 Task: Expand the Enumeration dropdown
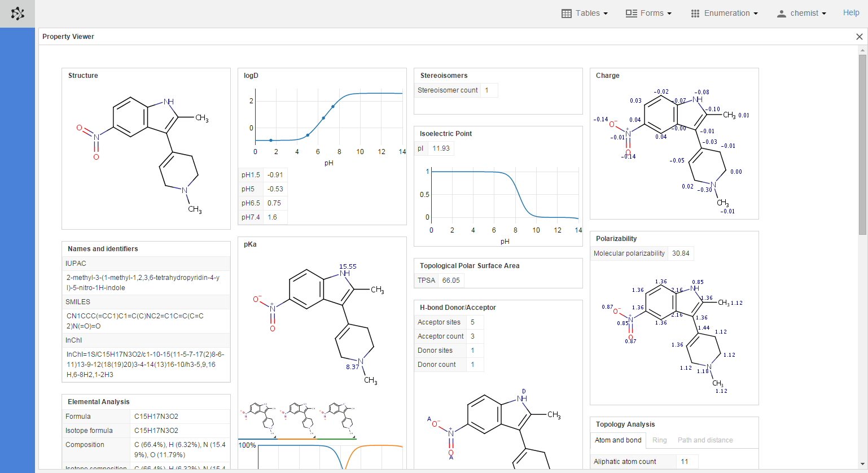click(x=724, y=14)
